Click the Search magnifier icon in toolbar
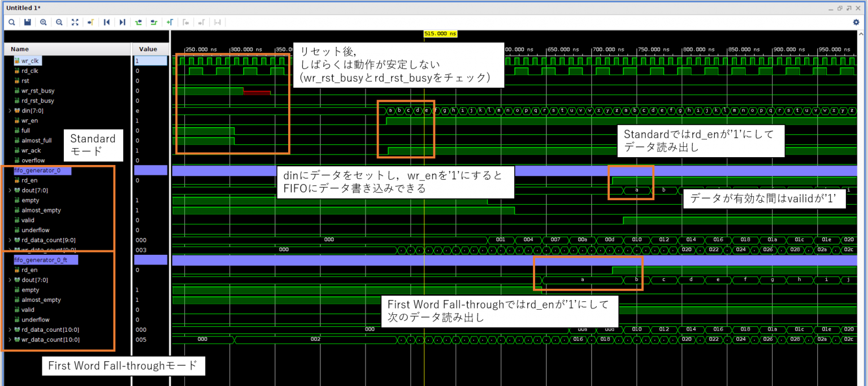Viewport: 868px width, 386px height. tap(11, 22)
